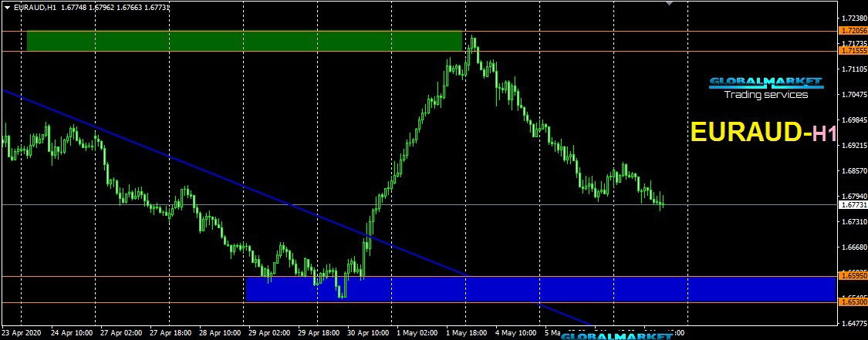Click the 30 Apr 10:00 time label
This screenshot has width=868, height=340.
click(x=367, y=333)
